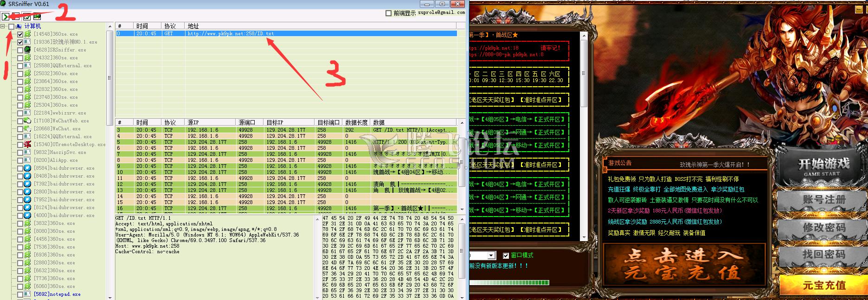
Task: Click the Host: www.pk9pk.net:258 header line
Action: point(148,246)
